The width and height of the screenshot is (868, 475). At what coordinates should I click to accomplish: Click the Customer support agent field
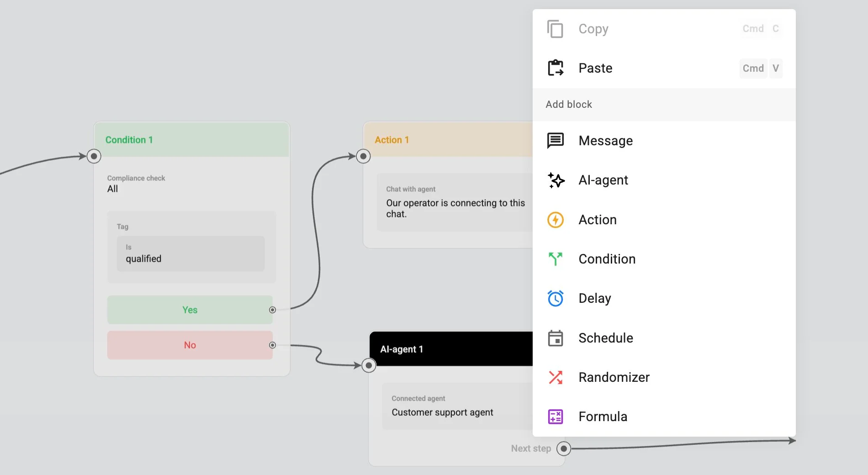point(457,406)
